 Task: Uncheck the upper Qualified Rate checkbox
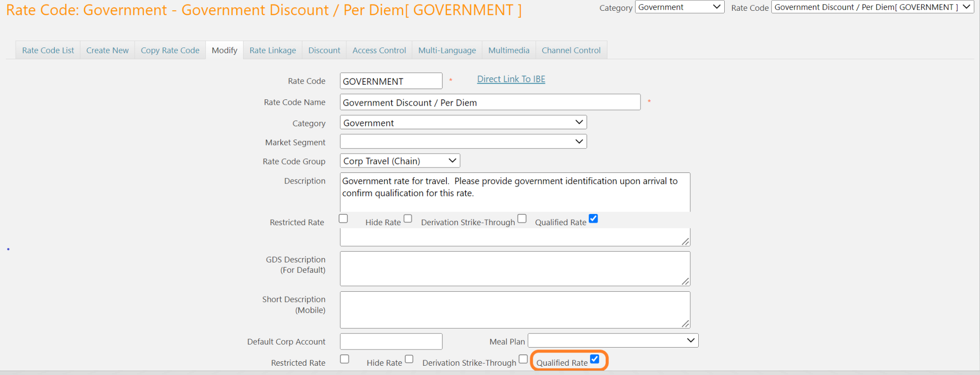(x=593, y=218)
